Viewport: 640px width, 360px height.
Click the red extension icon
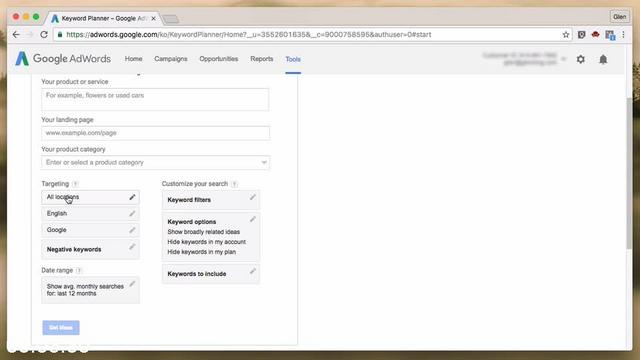(x=596, y=35)
